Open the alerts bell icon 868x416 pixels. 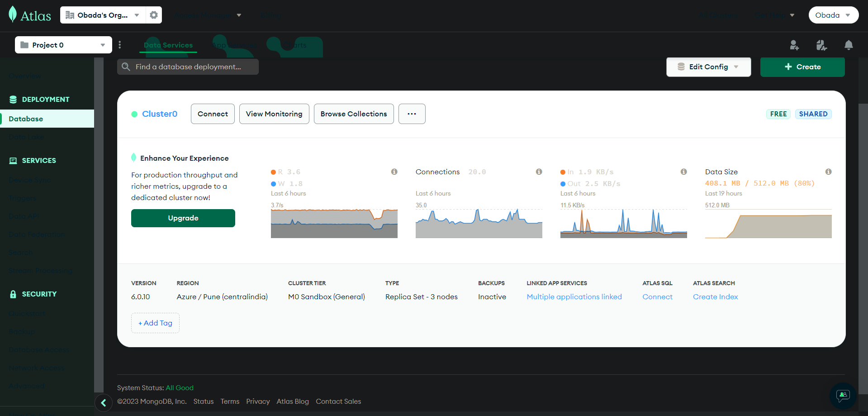coord(849,45)
